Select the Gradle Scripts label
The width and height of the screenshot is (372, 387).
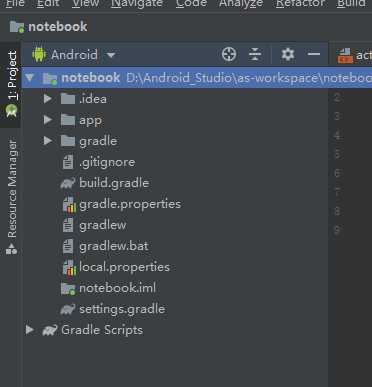coord(102,330)
